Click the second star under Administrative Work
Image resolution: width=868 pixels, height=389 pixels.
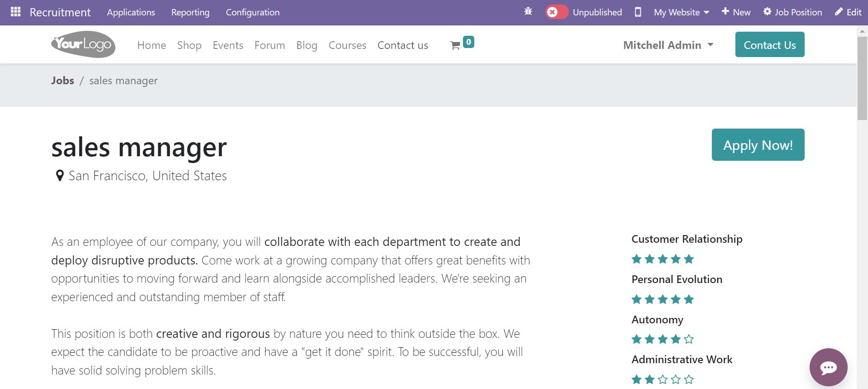[649, 379]
